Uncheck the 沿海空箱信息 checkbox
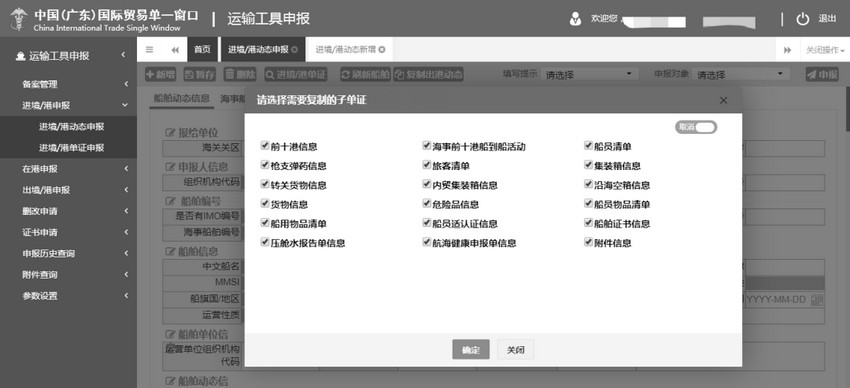The width and height of the screenshot is (850, 388). coord(588,184)
